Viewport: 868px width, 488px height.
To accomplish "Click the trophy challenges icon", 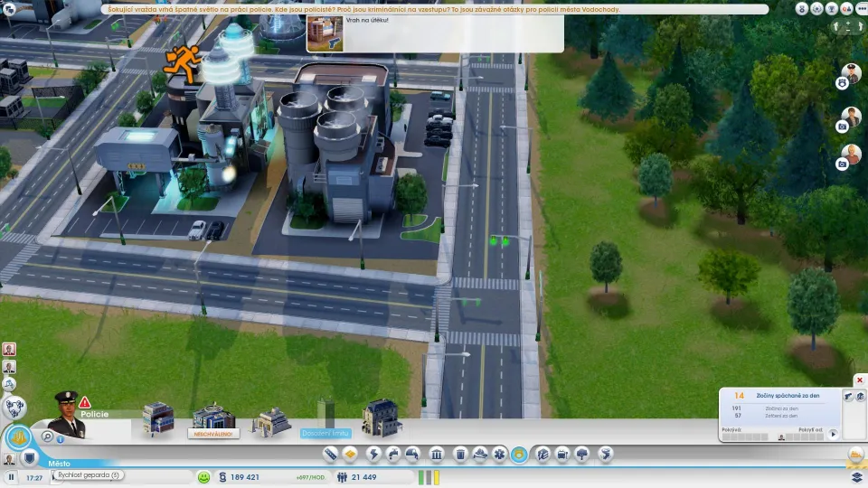I will tap(832, 9).
